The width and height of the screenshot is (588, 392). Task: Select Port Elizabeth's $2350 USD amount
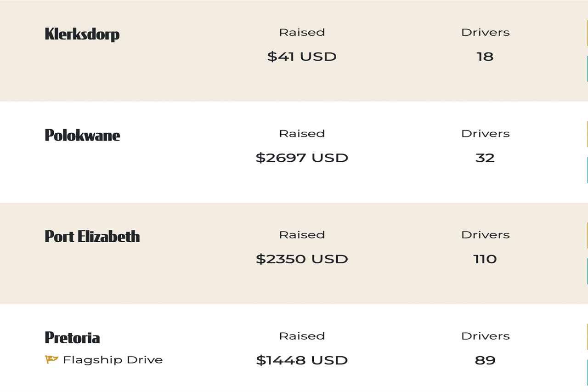(x=302, y=259)
